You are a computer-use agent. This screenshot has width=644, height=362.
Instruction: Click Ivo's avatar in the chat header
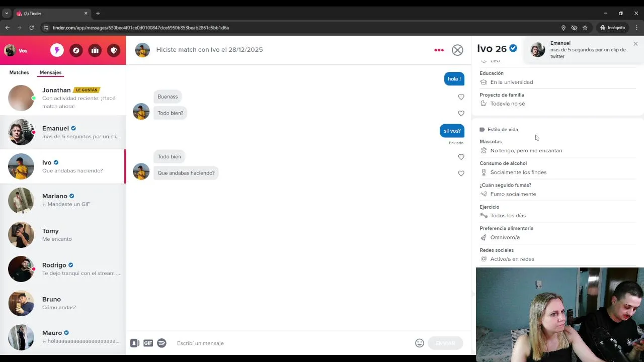[x=142, y=50]
